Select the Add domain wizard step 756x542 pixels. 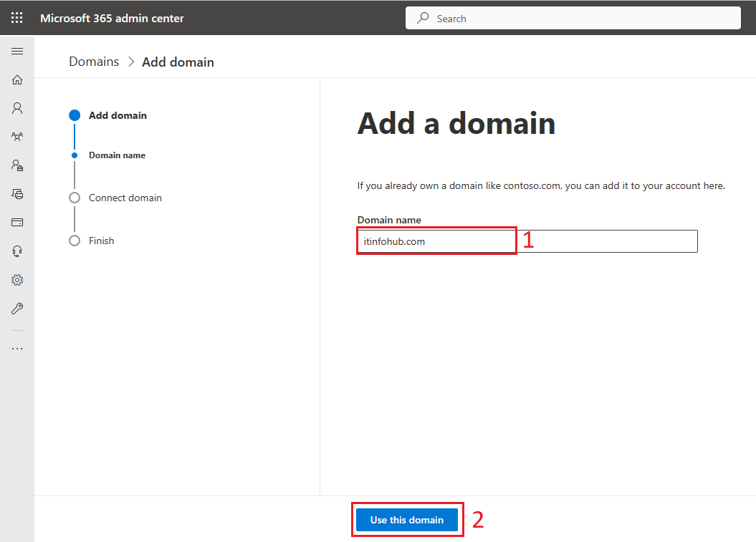[x=118, y=115]
